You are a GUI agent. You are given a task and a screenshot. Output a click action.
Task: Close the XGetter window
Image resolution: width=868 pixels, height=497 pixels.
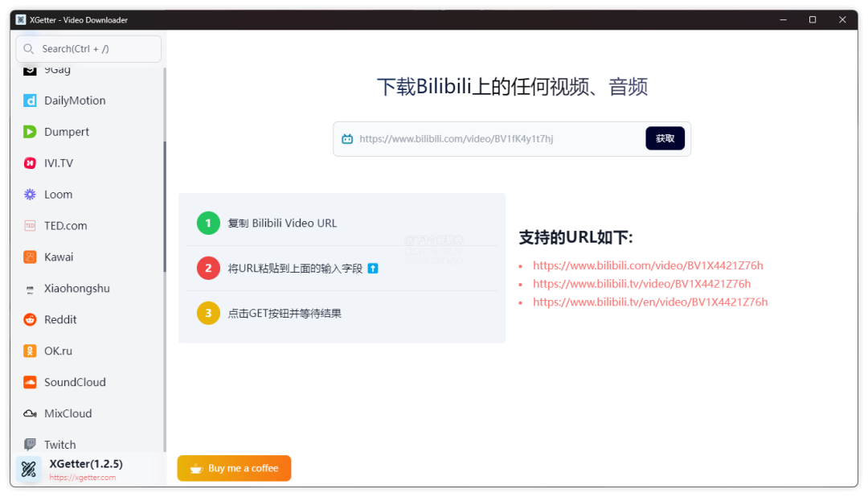point(842,20)
